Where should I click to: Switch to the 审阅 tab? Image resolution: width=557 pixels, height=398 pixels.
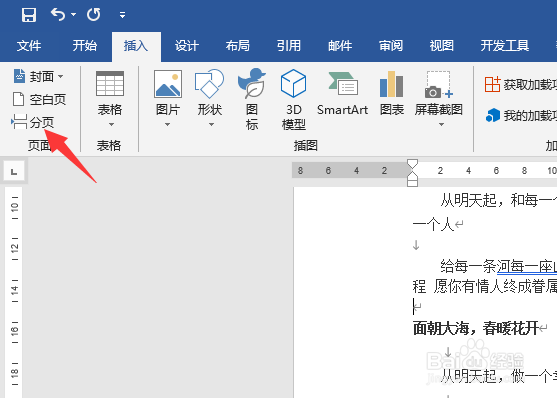391,46
